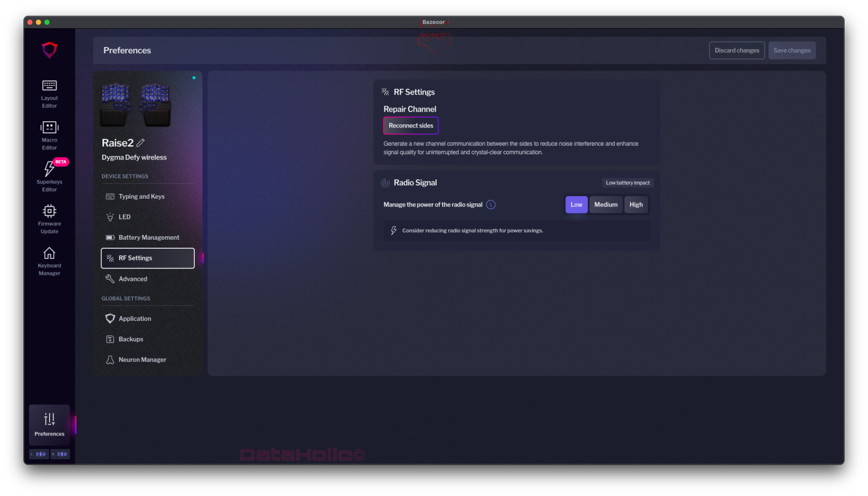Go to Battery Management settings
The height and width of the screenshot is (496, 868).
coord(148,238)
